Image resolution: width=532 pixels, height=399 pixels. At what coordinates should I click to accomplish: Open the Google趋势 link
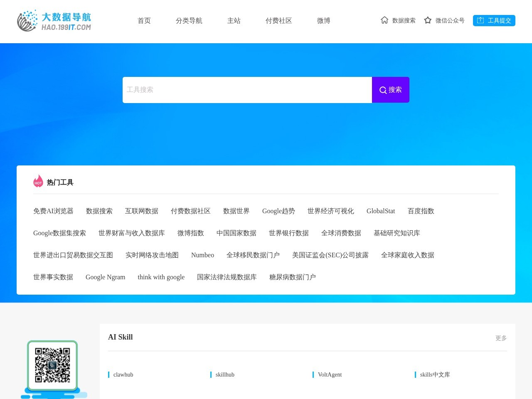[x=278, y=211]
